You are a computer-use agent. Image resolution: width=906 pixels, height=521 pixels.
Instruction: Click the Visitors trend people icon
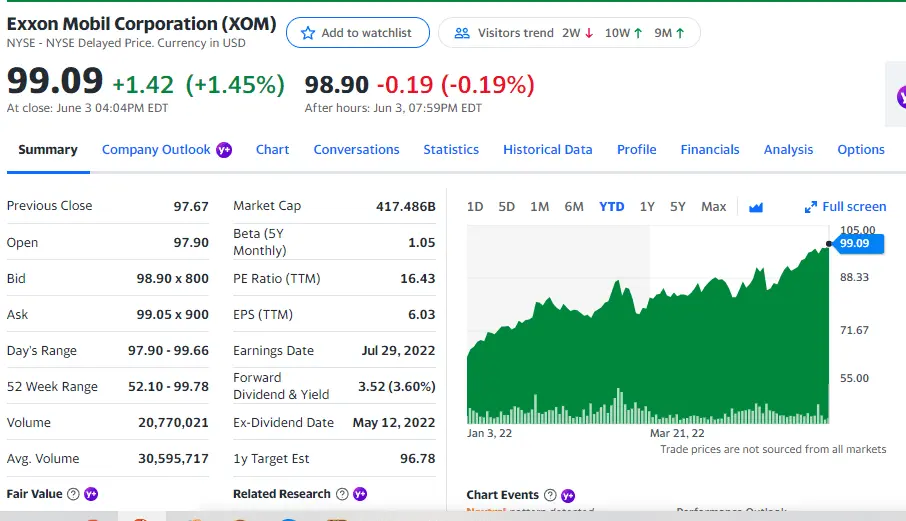click(x=461, y=33)
